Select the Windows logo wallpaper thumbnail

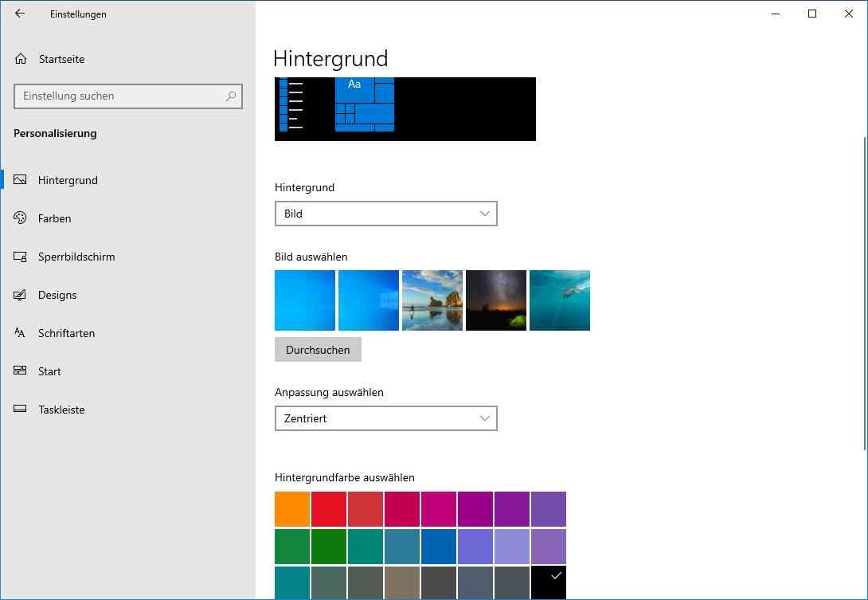click(x=369, y=300)
